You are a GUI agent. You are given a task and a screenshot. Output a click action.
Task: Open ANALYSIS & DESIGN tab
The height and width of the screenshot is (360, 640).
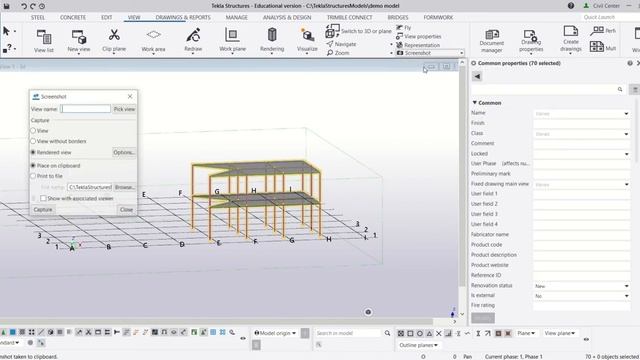[287, 17]
